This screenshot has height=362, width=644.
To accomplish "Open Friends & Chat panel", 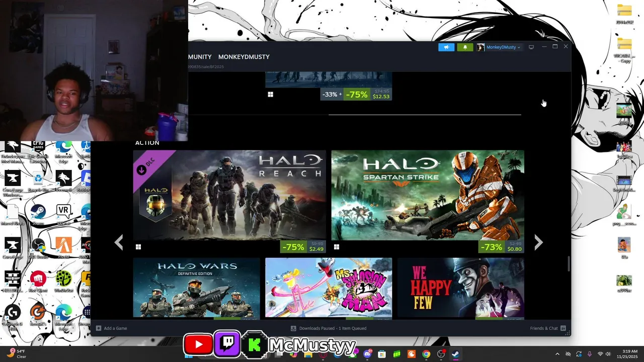I will click(548, 328).
